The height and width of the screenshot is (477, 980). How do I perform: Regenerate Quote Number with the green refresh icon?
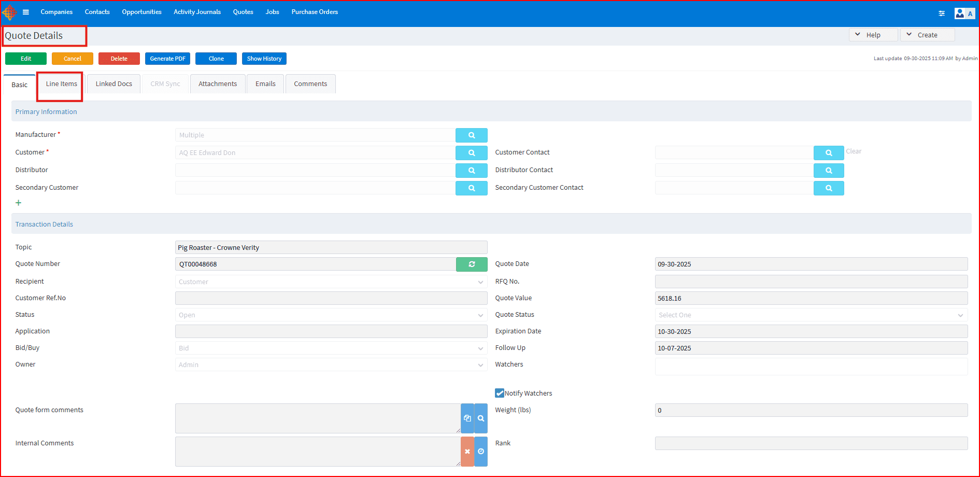(471, 264)
